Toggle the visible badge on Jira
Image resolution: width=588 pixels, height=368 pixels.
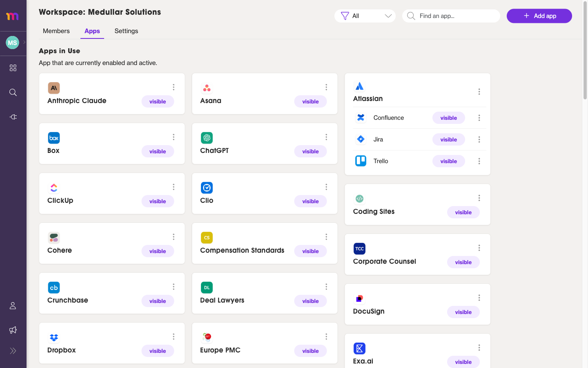(x=448, y=139)
